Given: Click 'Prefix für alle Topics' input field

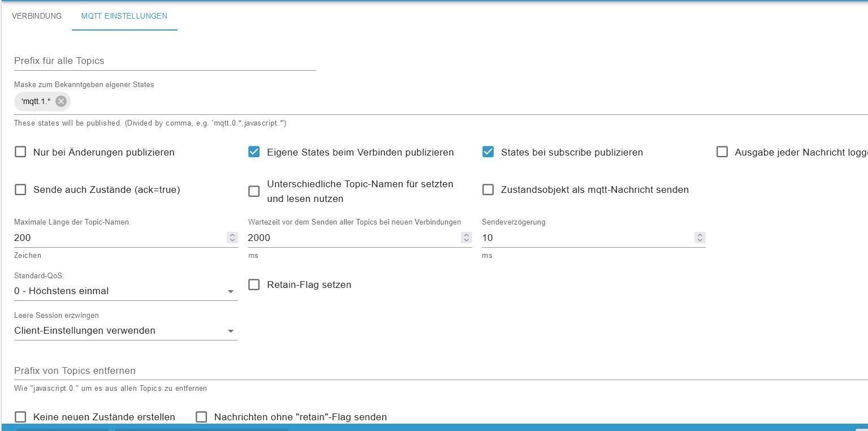Looking at the screenshot, I should (x=165, y=61).
